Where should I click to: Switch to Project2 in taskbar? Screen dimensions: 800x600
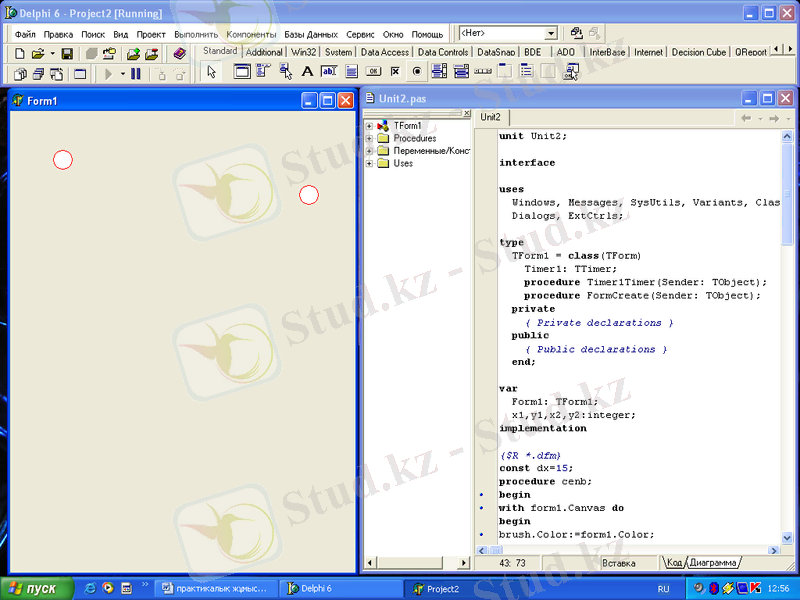[440, 589]
